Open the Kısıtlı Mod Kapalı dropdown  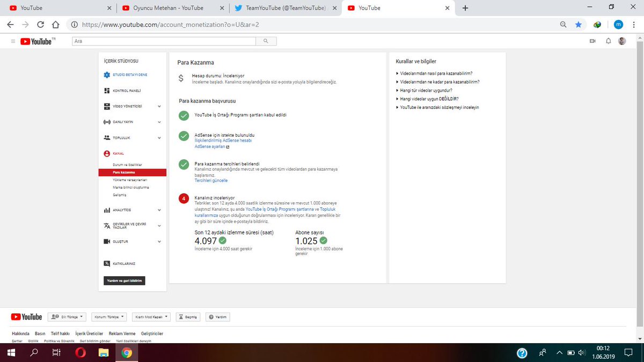(151, 317)
